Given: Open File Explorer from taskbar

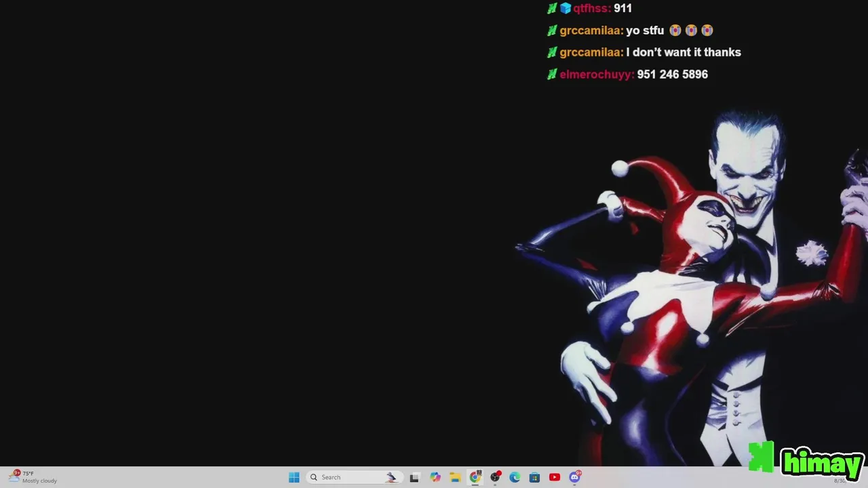Looking at the screenshot, I should click(455, 477).
